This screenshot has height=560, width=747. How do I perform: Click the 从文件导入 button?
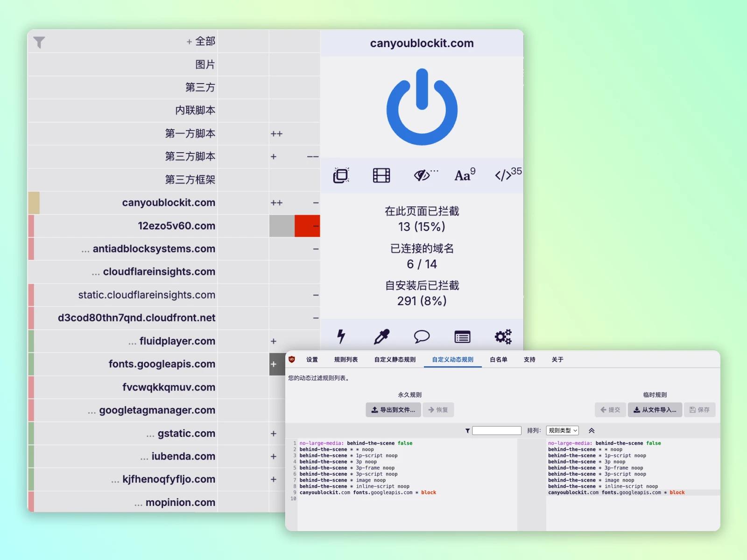655,410
